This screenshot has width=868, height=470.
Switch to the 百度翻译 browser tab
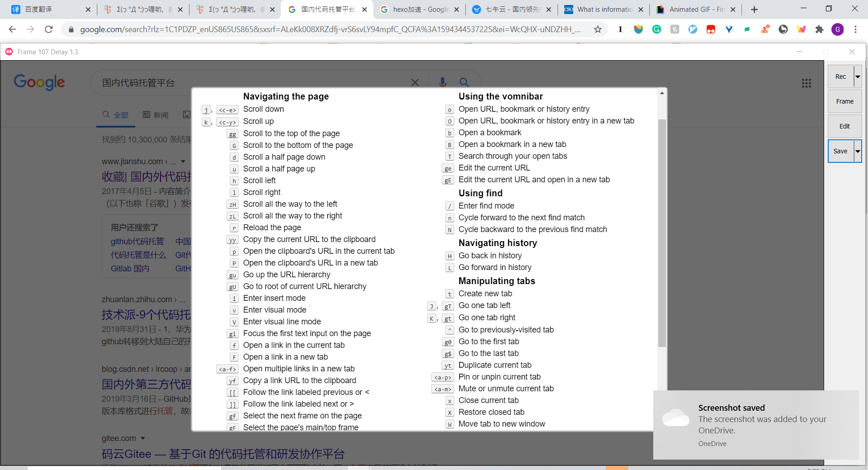click(x=45, y=9)
